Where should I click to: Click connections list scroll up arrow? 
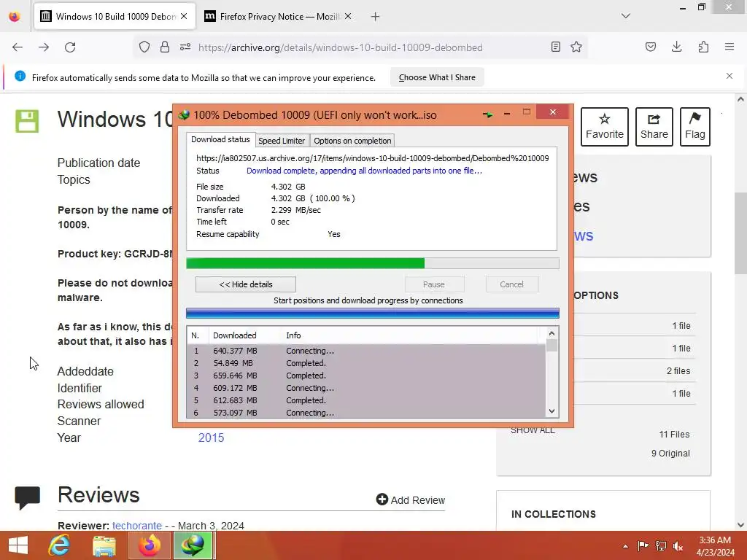pos(551,333)
